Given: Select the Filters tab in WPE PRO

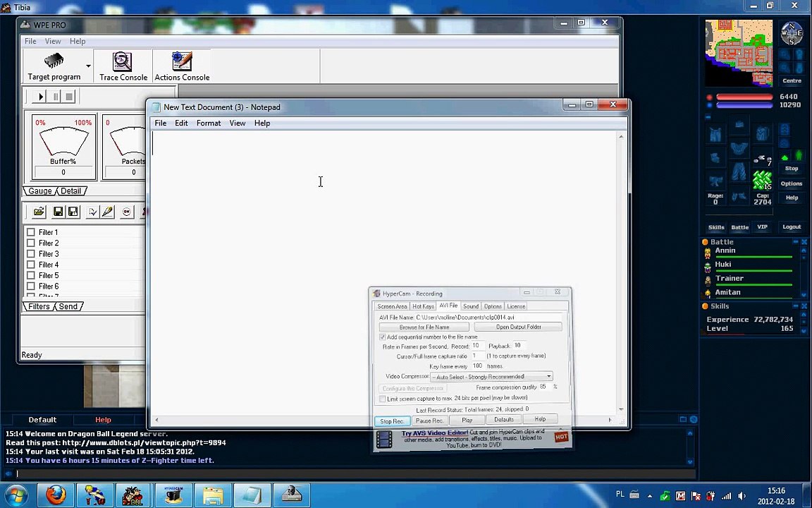Looking at the screenshot, I should click(x=39, y=306).
